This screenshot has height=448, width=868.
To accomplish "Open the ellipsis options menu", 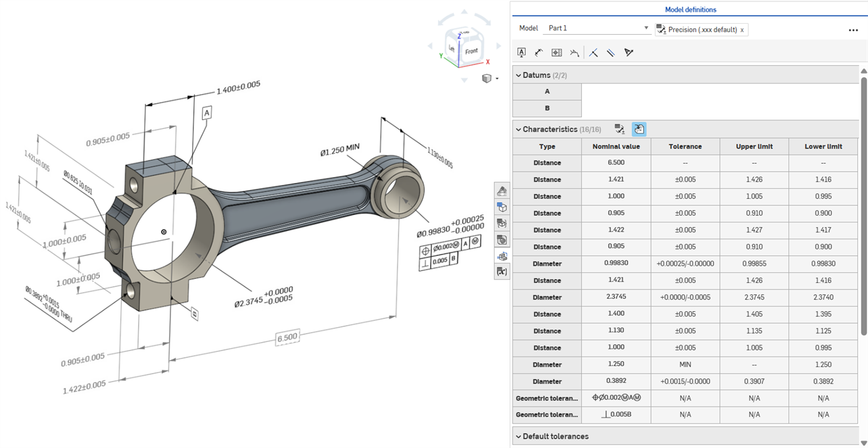I will [x=853, y=30].
